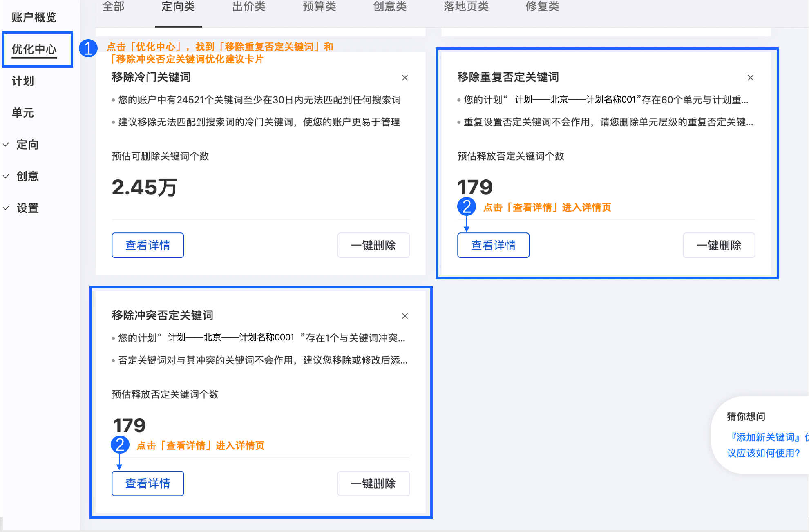The height and width of the screenshot is (532, 809).
Task: Click 一键删除 on 移除冲突否定关键词 card
Action: point(373,483)
